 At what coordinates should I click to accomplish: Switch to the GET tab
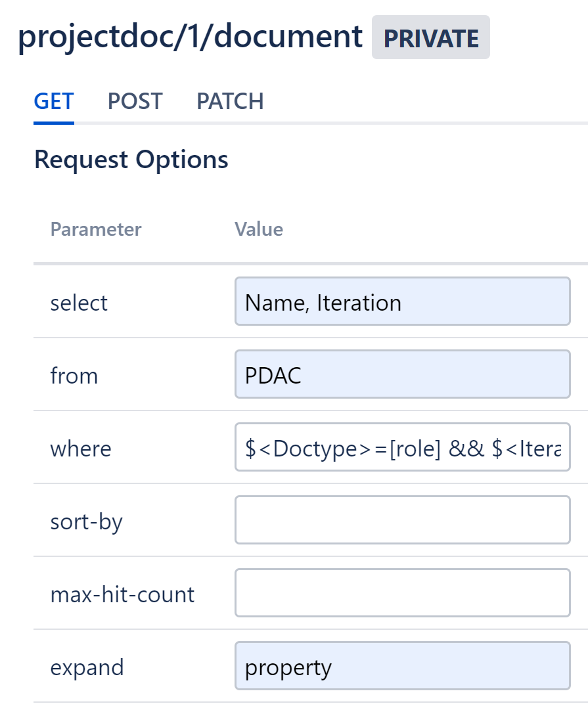54,101
